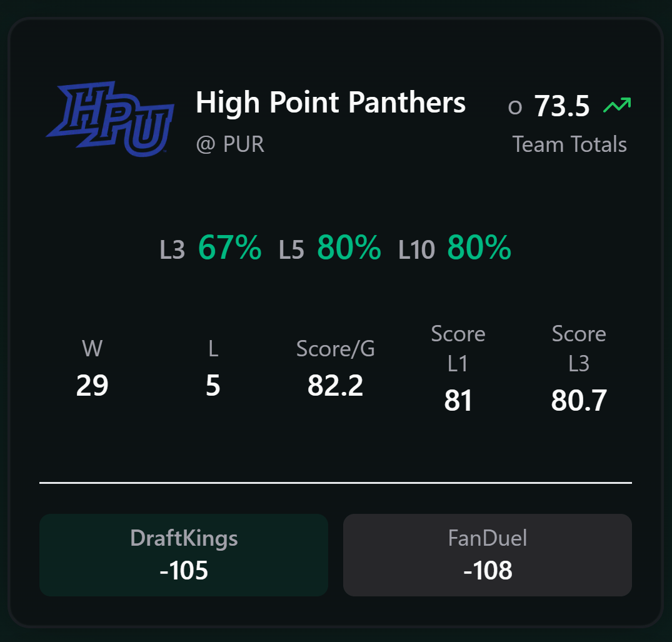Click the HPU team logo
Viewport: 672px width, 642px height.
click(110, 119)
